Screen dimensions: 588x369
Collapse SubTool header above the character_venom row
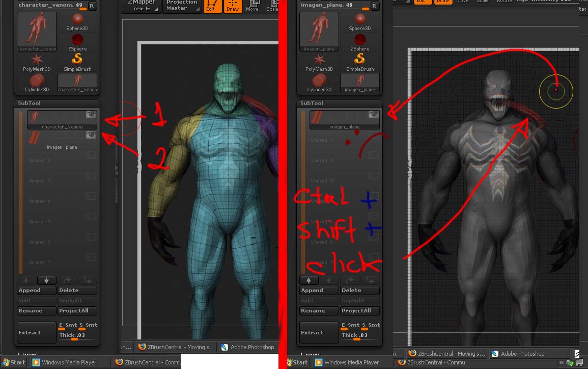pyautogui.click(x=57, y=103)
